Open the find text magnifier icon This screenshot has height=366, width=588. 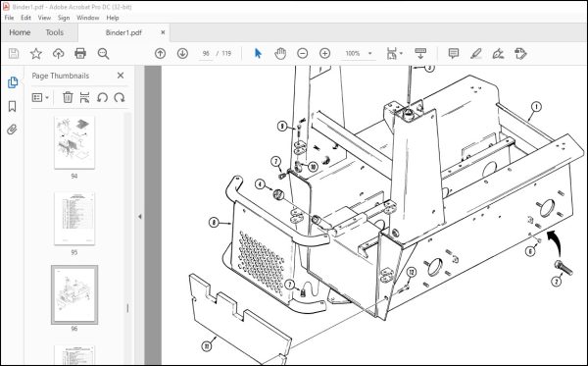pyautogui.click(x=103, y=54)
